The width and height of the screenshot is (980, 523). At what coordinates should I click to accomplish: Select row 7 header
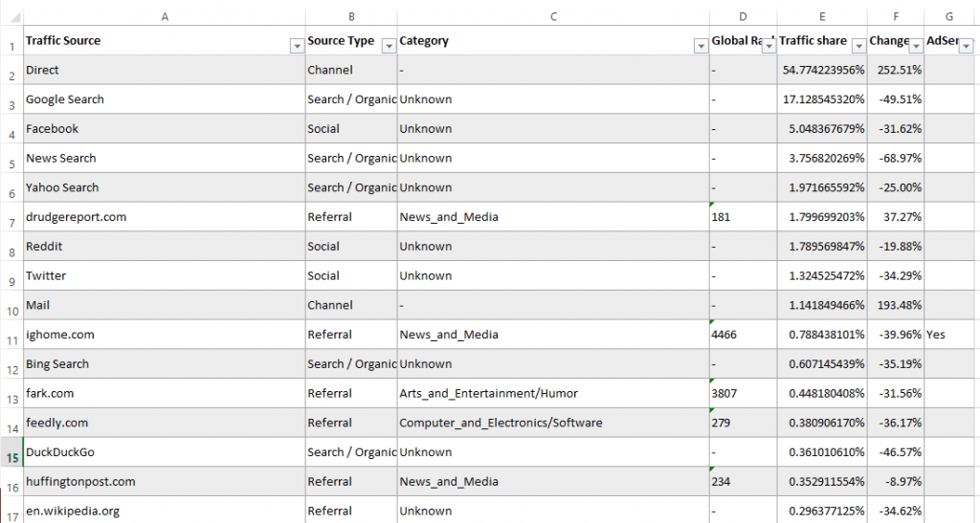pos(11,217)
